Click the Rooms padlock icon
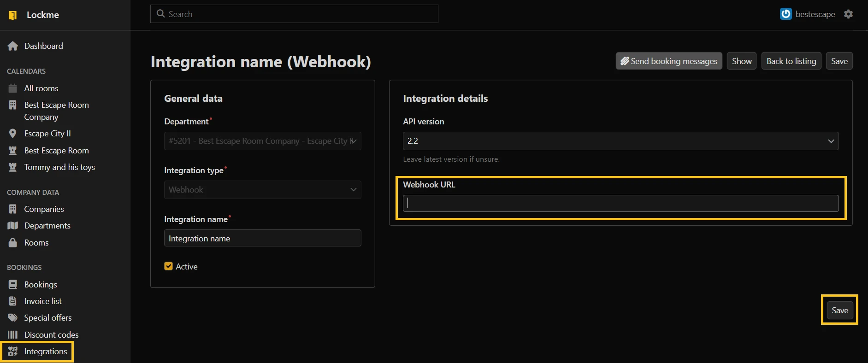The height and width of the screenshot is (363, 868). coord(13,243)
